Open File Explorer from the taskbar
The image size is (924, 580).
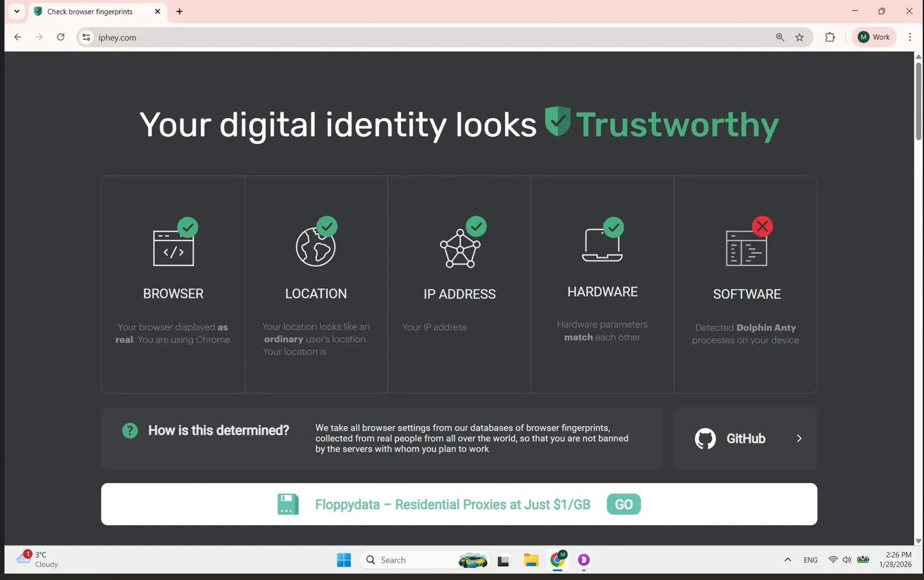point(531,560)
